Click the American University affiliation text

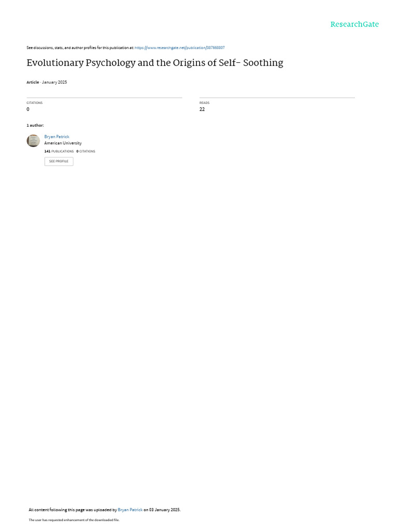[63, 143]
